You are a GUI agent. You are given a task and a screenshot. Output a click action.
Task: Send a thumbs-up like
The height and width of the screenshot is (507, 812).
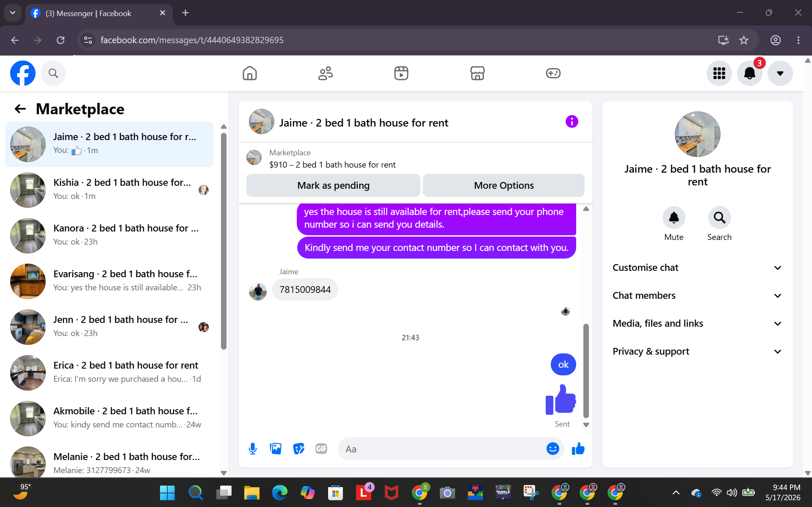click(x=578, y=449)
